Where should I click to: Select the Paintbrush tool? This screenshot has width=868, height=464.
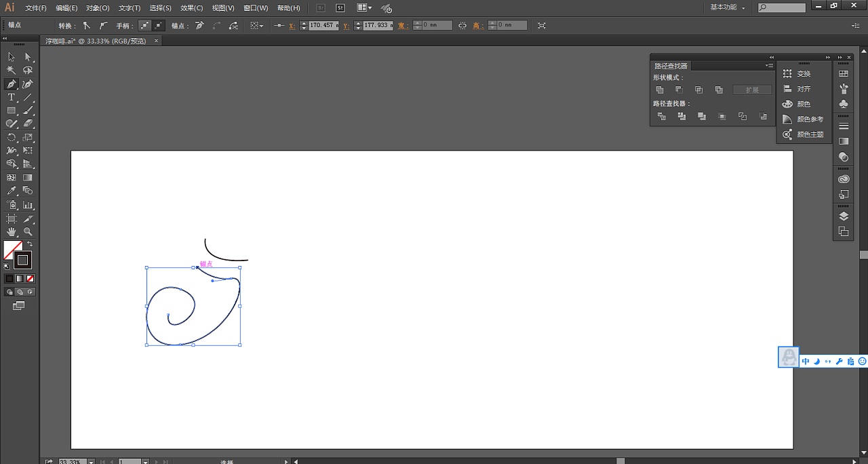tap(28, 111)
